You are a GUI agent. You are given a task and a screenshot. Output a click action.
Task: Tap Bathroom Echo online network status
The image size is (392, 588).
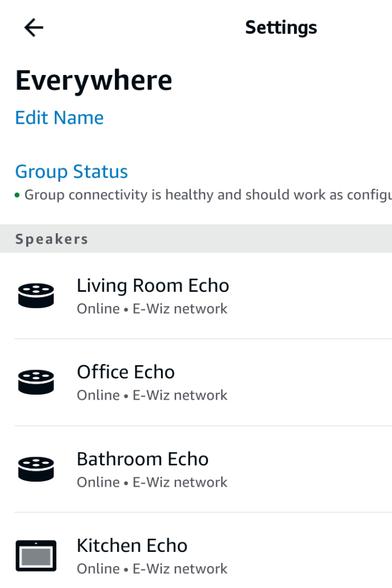[152, 482]
